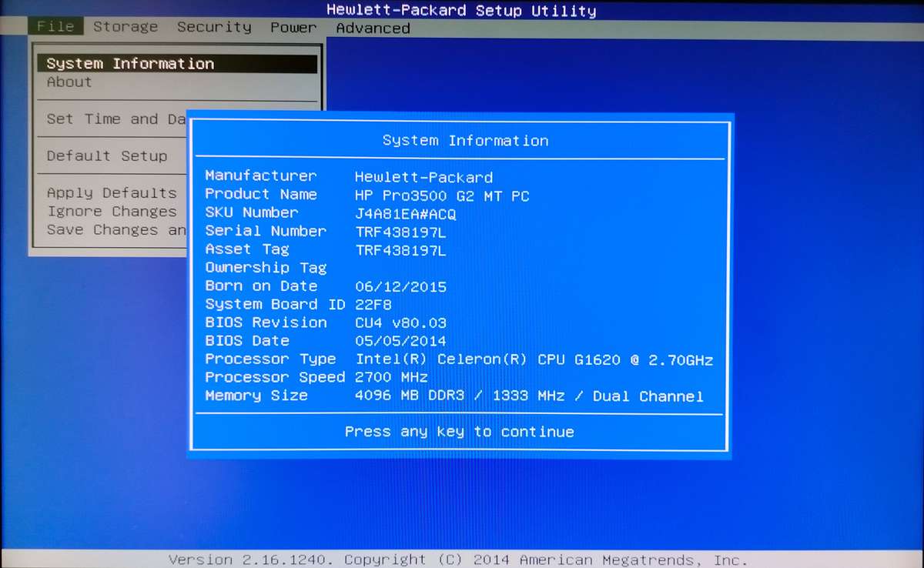924x568 pixels.
Task: Click the System Information dialog title
Action: point(467,141)
